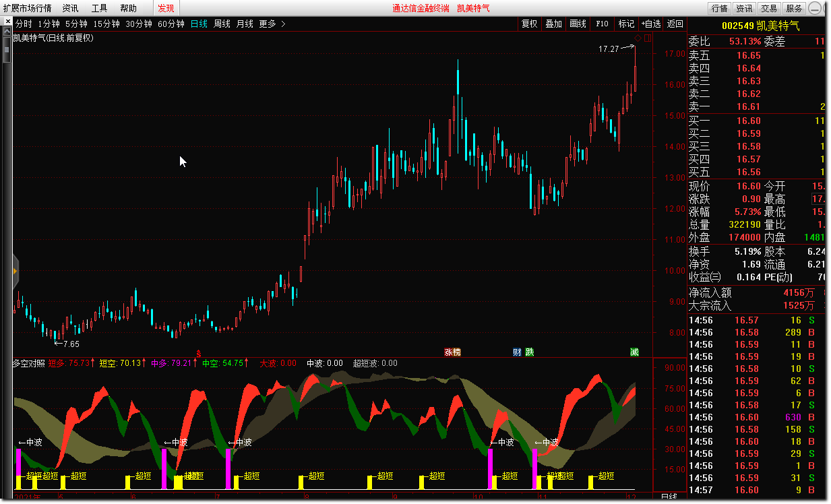Click the small red box at chart top-right
The width and height of the screenshot is (831, 504).
pos(647,38)
